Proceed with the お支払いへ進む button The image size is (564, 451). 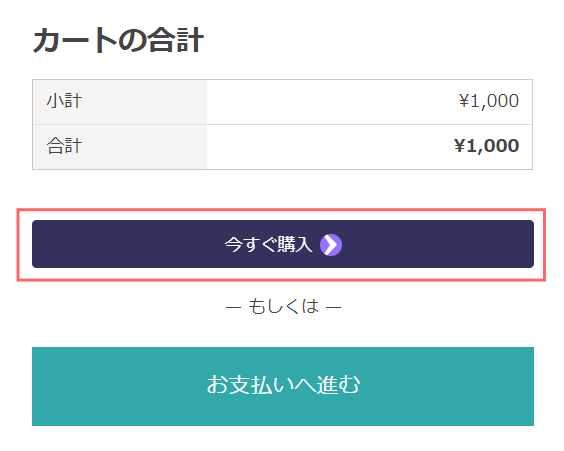283,386
